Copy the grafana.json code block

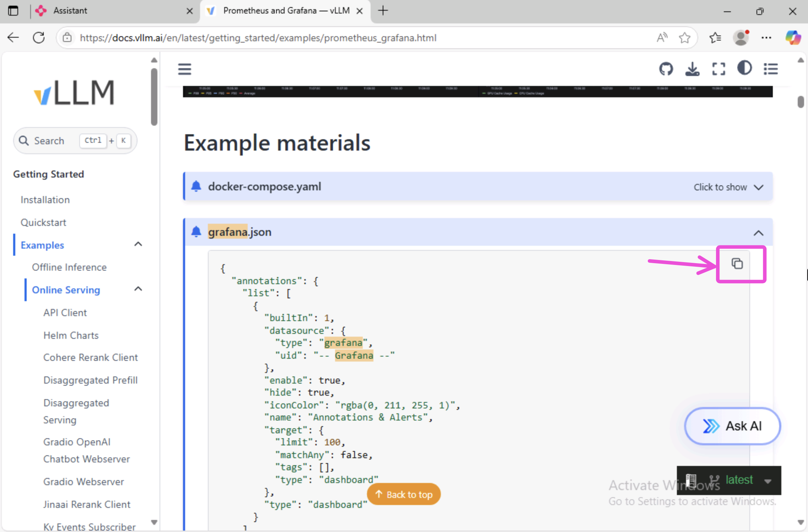tap(737, 264)
